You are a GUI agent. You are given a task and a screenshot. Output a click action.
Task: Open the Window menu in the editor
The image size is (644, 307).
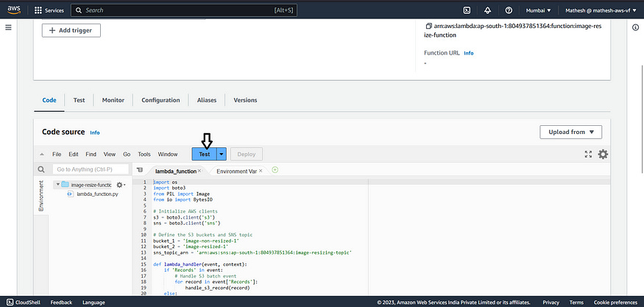(x=168, y=154)
